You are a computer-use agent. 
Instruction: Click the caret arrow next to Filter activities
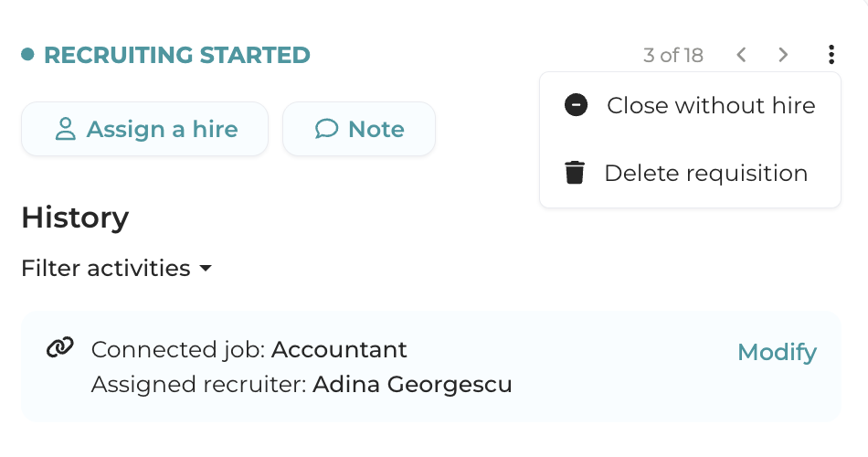(x=206, y=269)
